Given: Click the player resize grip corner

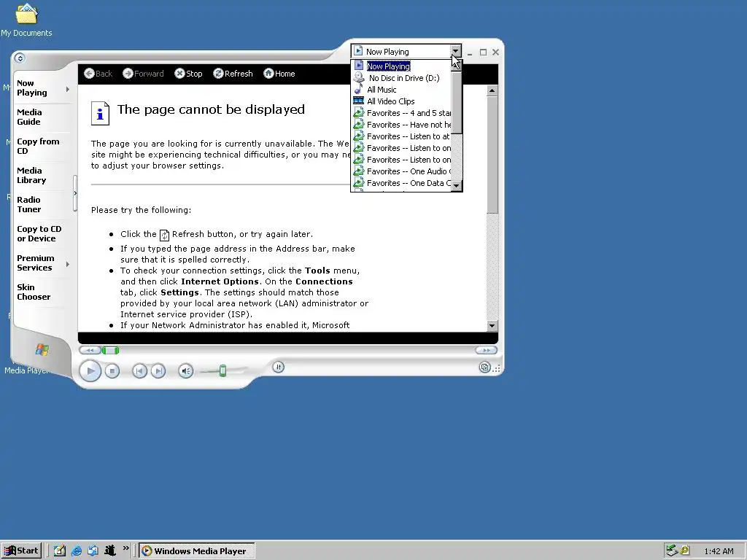Looking at the screenshot, I should pos(497,368).
